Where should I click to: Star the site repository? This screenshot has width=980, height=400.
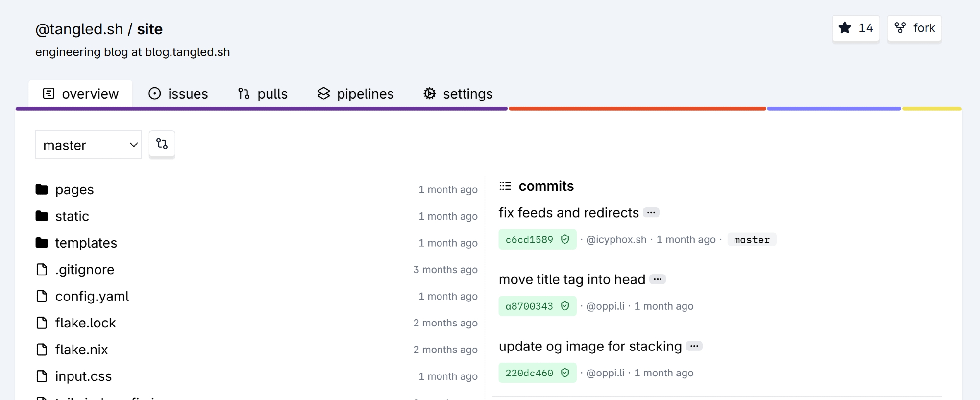(855, 28)
